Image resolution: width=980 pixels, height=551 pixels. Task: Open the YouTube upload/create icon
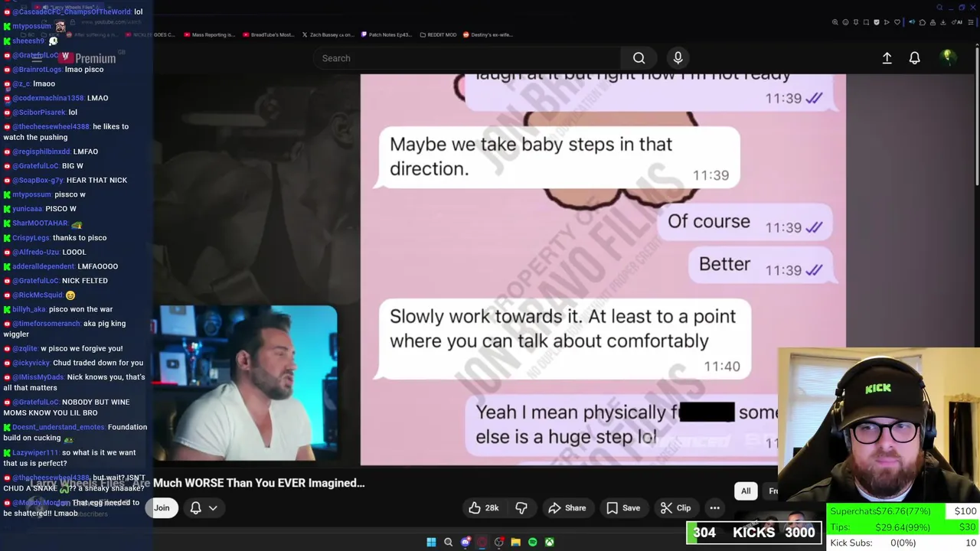click(887, 58)
